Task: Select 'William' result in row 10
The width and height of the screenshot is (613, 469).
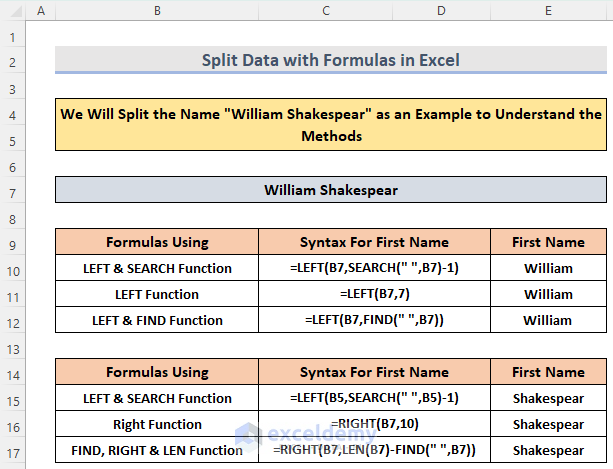Action: coord(548,268)
